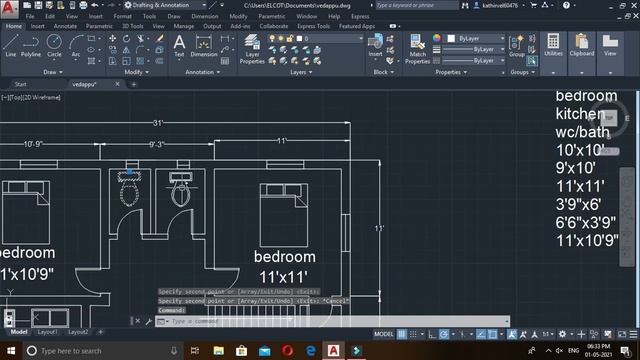Toggle polar tracking in status bar

(x=444, y=334)
